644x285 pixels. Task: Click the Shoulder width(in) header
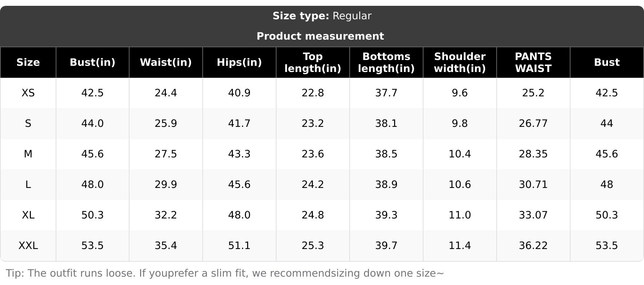click(460, 62)
